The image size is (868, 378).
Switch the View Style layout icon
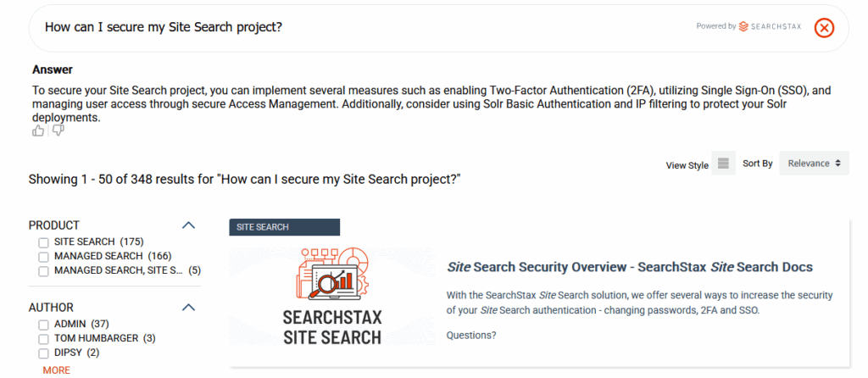pyautogui.click(x=722, y=164)
